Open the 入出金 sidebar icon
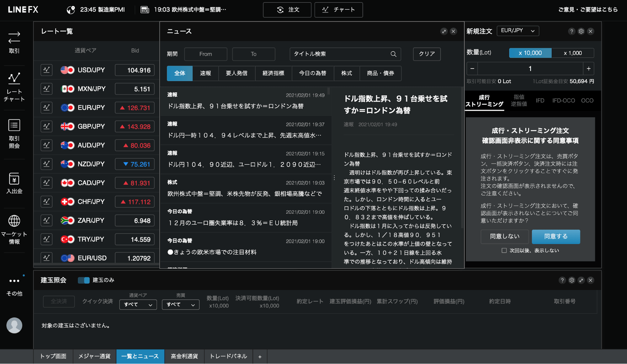Screen dimensions: 627x364 [x=14, y=183]
